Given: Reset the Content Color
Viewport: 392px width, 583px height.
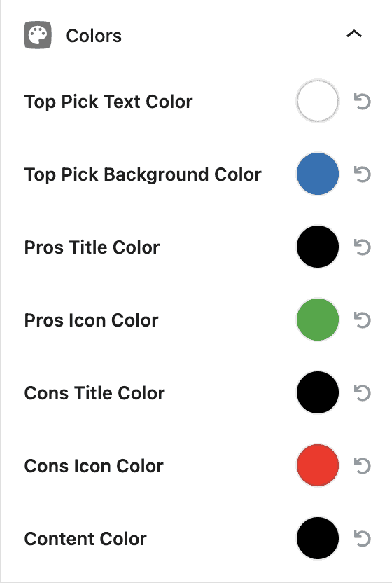Looking at the screenshot, I should tap(363, 539).
